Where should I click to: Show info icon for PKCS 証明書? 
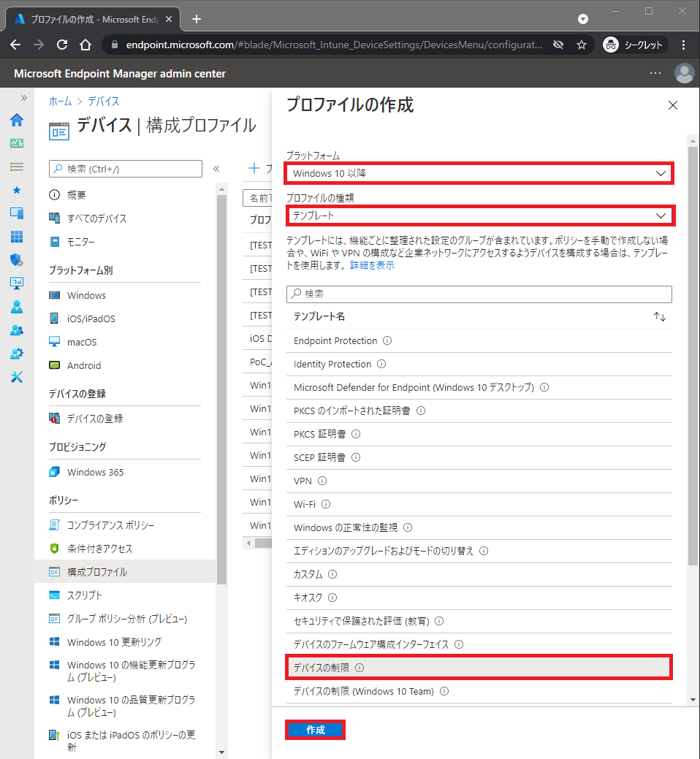(356, 434)
